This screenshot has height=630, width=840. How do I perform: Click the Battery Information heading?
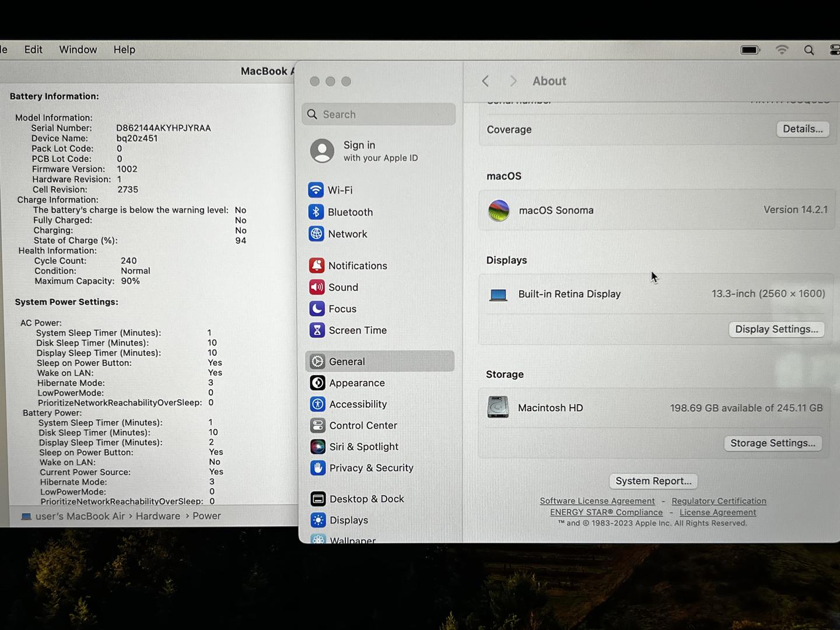tap(54, 96)
